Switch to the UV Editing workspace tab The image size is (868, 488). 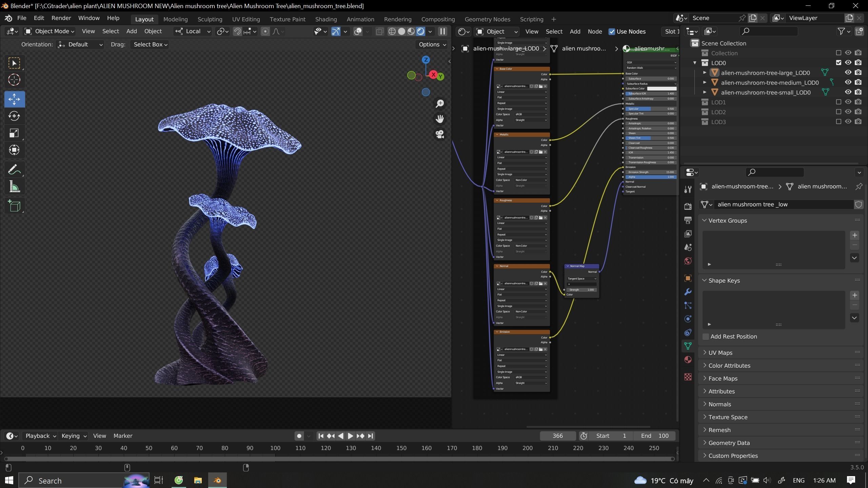point(246,19)
